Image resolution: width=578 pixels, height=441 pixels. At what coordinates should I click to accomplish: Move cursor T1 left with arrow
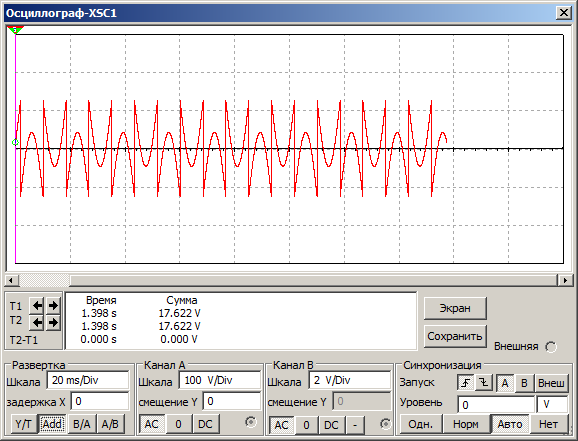pyautogui.click(x=37, y=305)
